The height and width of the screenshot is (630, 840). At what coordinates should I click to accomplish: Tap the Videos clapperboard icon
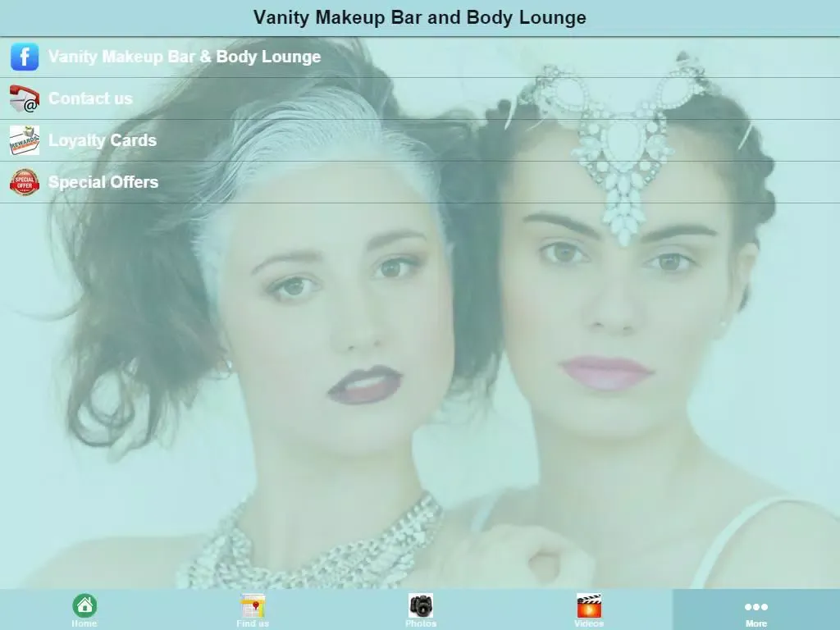(589, 606)
